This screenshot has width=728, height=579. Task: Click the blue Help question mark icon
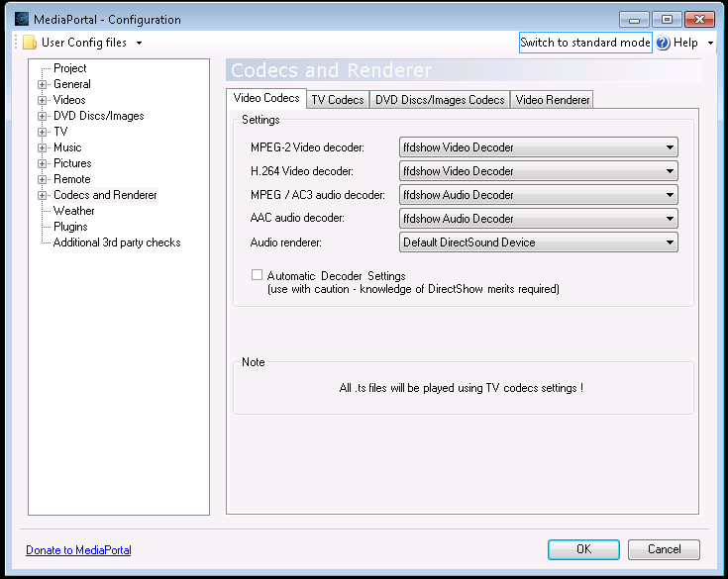(663, 43)
